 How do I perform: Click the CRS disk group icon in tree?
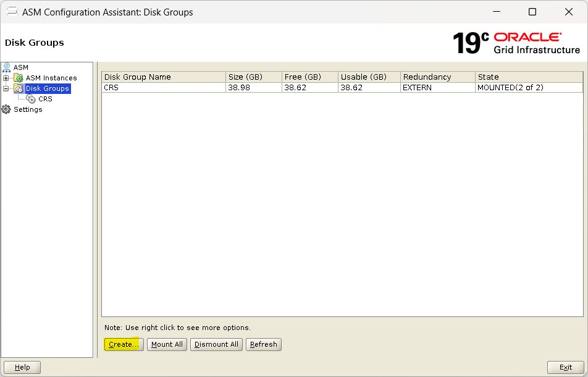[x=31, y=99]
